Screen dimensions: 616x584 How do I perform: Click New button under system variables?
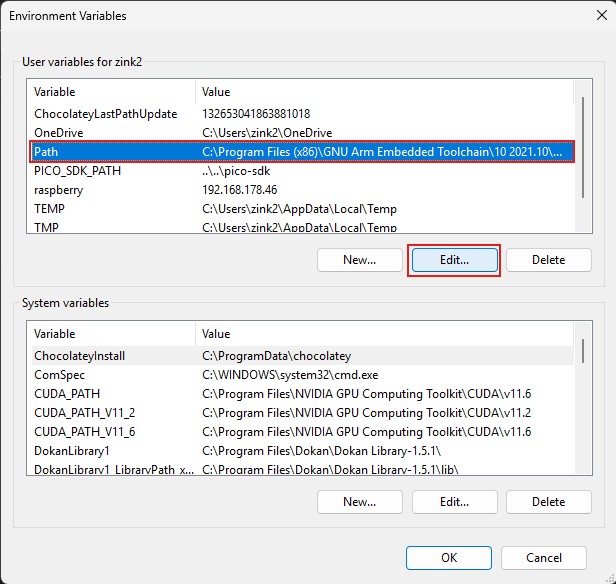pyautogui.click(x=359, y=502)
